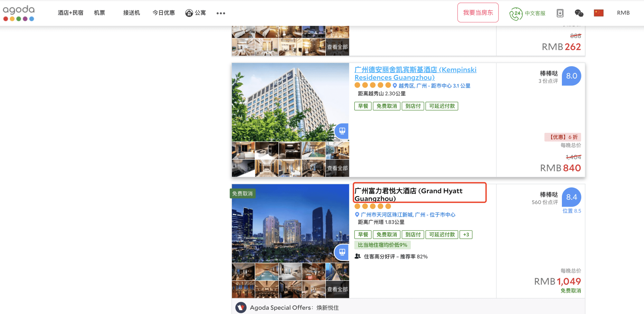644x314 pixels.
Task: Click the Agoda Special Offers badge icon
Action: (241, 308)
